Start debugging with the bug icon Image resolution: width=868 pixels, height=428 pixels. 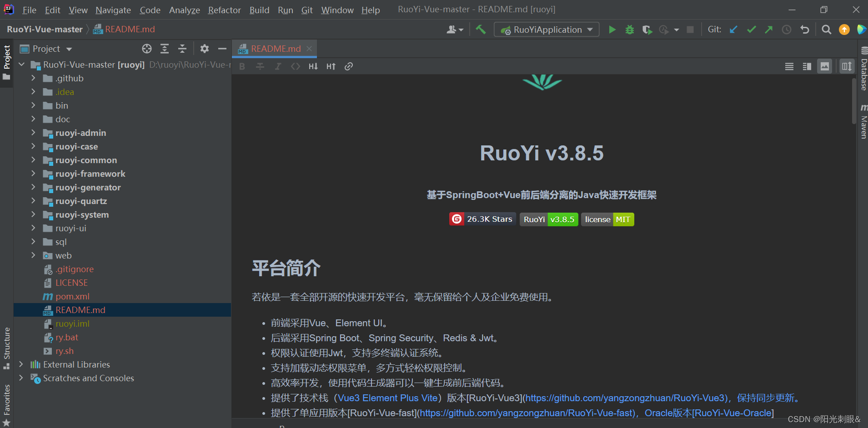(629, 30)
